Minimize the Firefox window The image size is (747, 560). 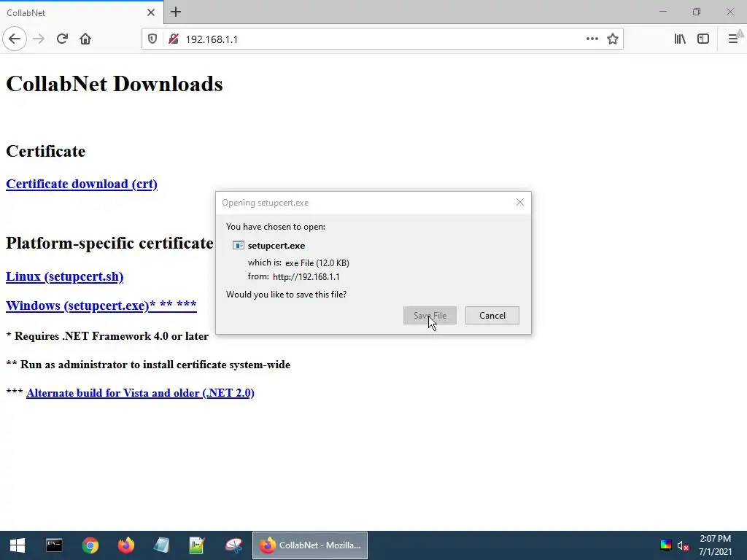(662, 12)
